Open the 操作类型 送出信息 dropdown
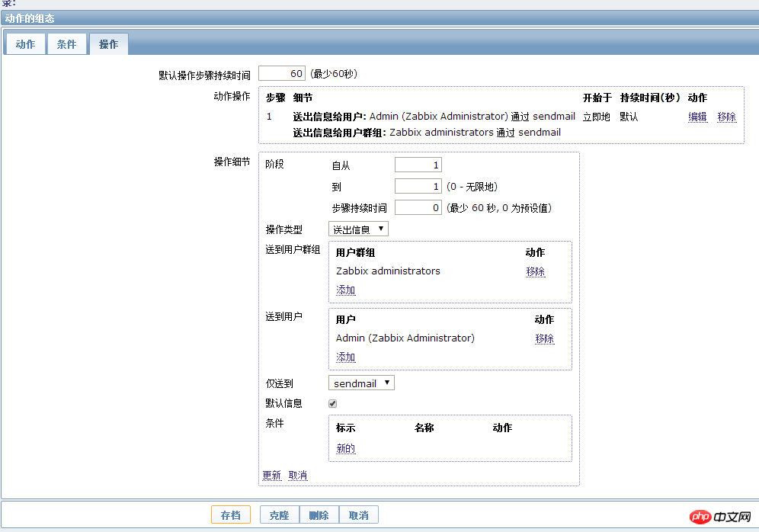 pos(358,229)
